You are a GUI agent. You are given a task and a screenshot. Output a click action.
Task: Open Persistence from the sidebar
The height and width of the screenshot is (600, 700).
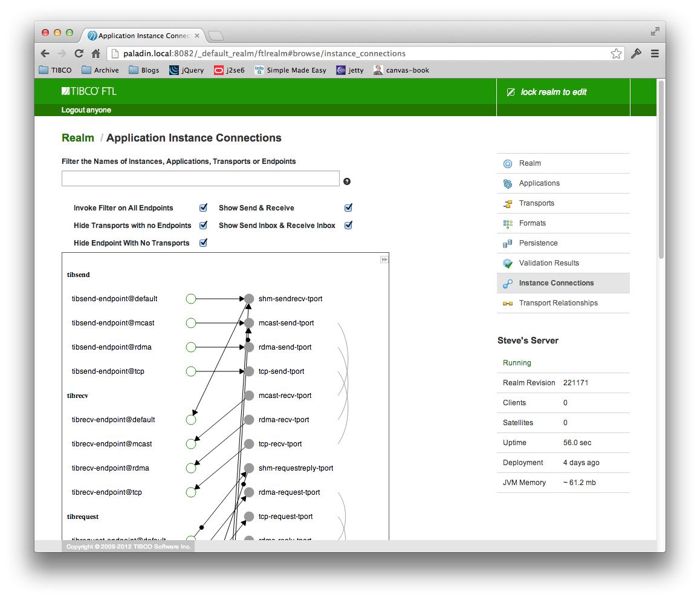pyautogui.click(x=563, y=244)
